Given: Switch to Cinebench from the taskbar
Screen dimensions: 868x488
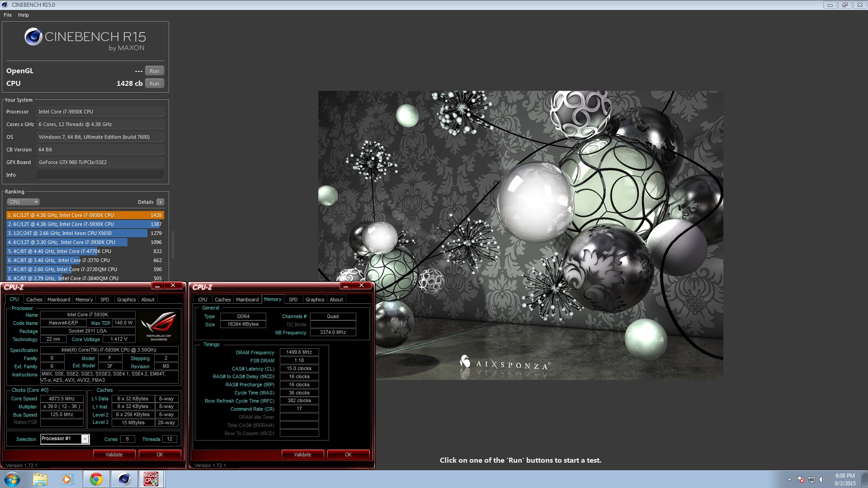Looking at the screenshot, I should (124, 479).
